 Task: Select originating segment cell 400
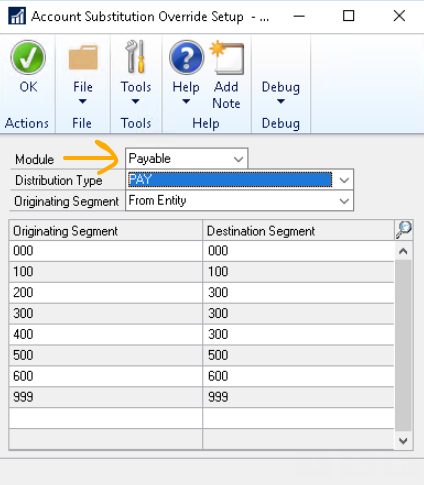coord(106,335)
